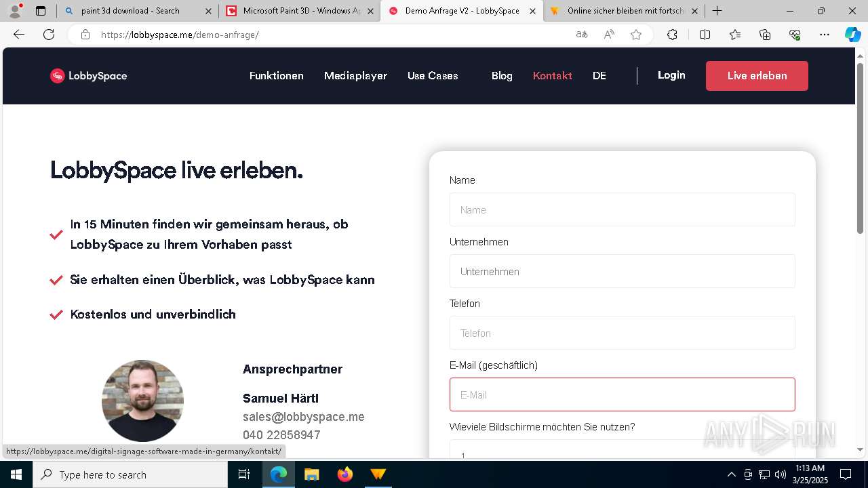Click the Login link
This screenshot has width=868, height=488.
pos(671,75)
